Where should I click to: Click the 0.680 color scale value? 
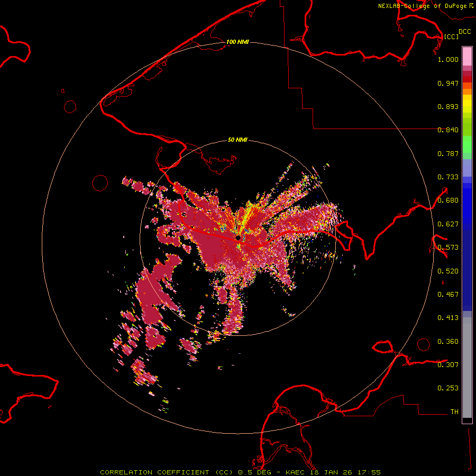[x=448, y=200]
